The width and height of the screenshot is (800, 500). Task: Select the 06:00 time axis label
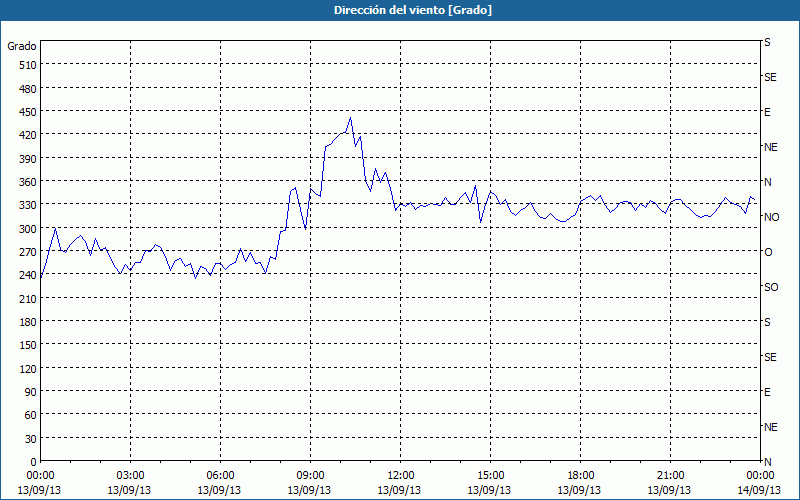[x=220, y=476]
